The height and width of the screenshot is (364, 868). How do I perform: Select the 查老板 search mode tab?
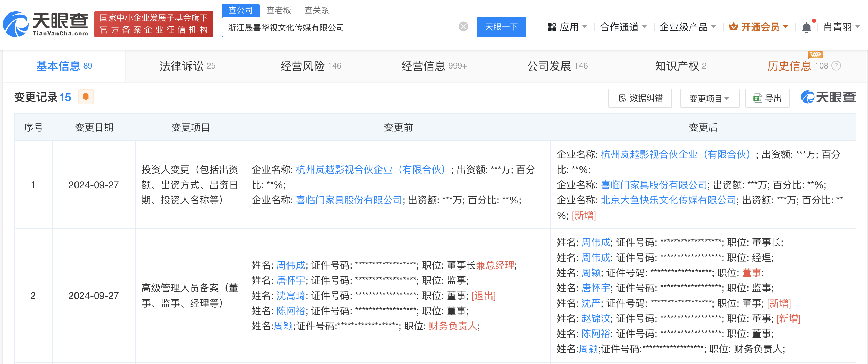pos(278,10)
